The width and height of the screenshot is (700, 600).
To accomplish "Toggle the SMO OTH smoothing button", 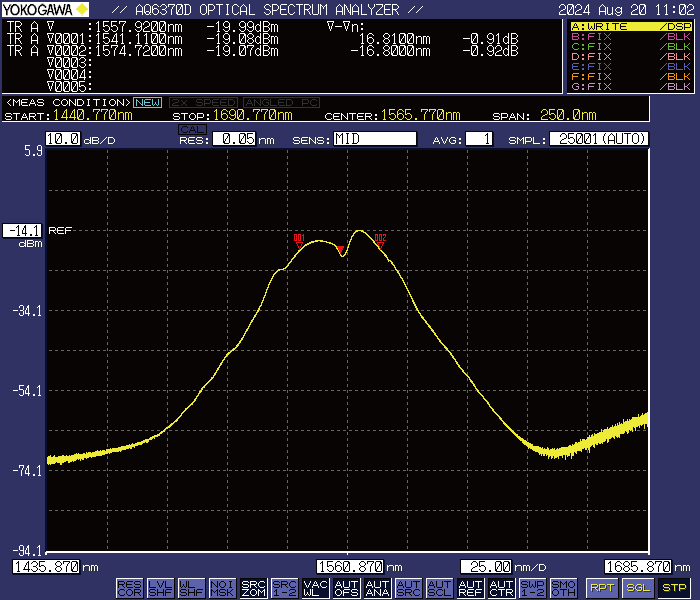I will 563,588.
